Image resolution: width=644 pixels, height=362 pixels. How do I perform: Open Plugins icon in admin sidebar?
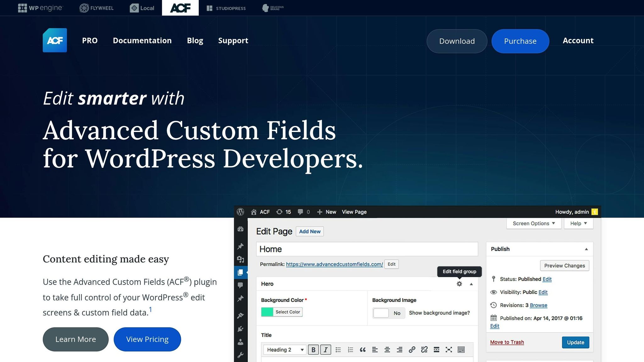point(241,329)
